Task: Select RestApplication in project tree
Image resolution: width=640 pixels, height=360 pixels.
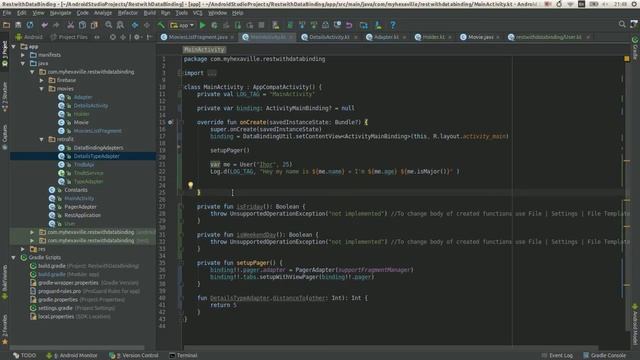Action: [82, 215]
